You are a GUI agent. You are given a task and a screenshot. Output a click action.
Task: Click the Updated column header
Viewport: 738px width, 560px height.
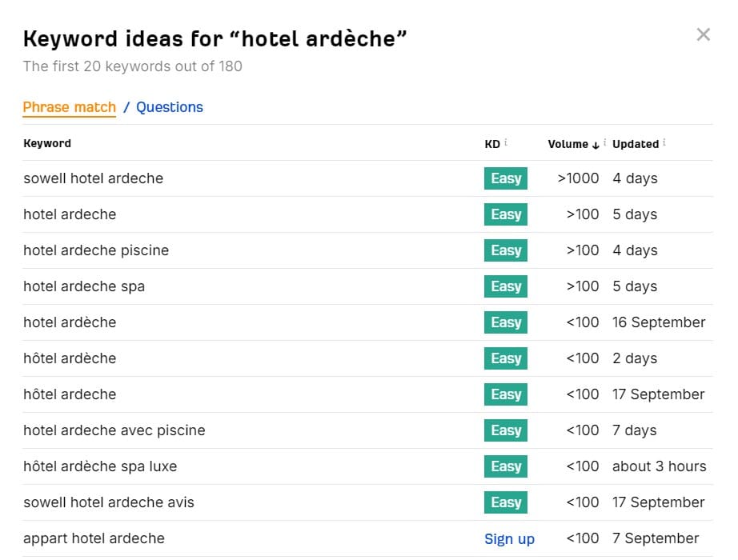coord(636,144)
